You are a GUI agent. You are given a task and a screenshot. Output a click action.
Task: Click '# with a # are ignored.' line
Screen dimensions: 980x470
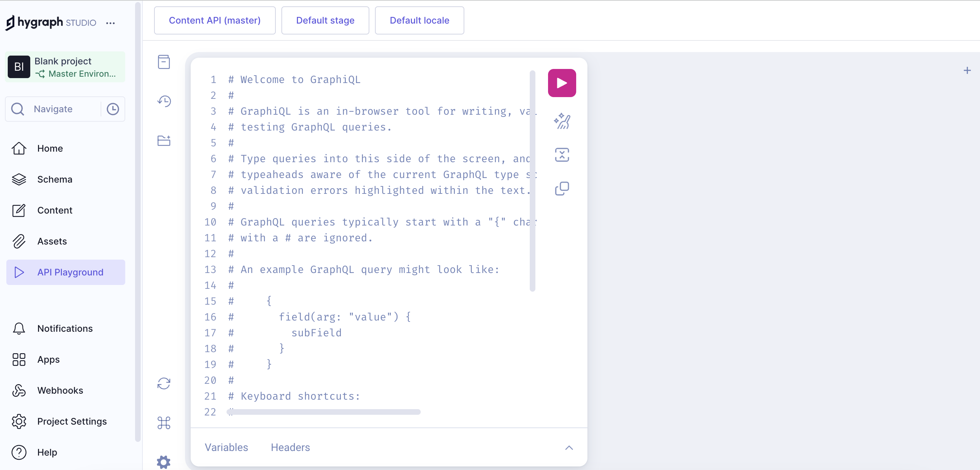300,238
